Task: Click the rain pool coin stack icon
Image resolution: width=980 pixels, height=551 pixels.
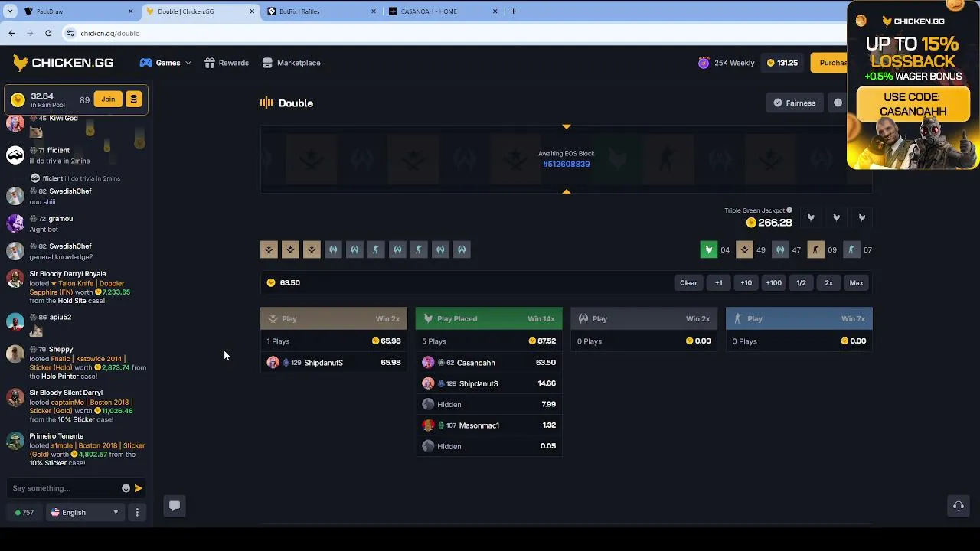Action: point(133,99)
